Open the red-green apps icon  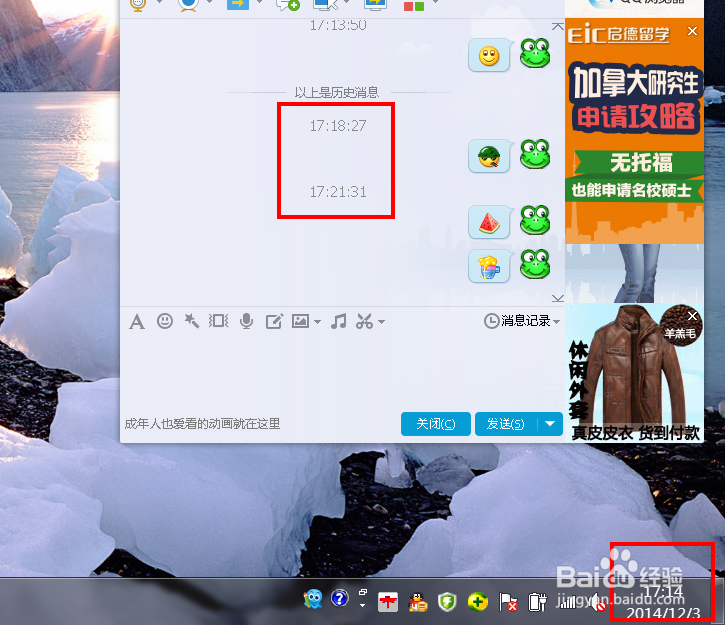414,6
